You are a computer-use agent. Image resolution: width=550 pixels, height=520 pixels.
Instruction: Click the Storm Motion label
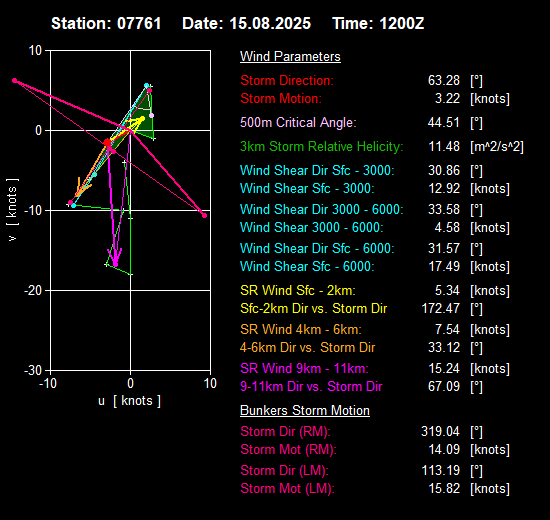coord(281,99)
